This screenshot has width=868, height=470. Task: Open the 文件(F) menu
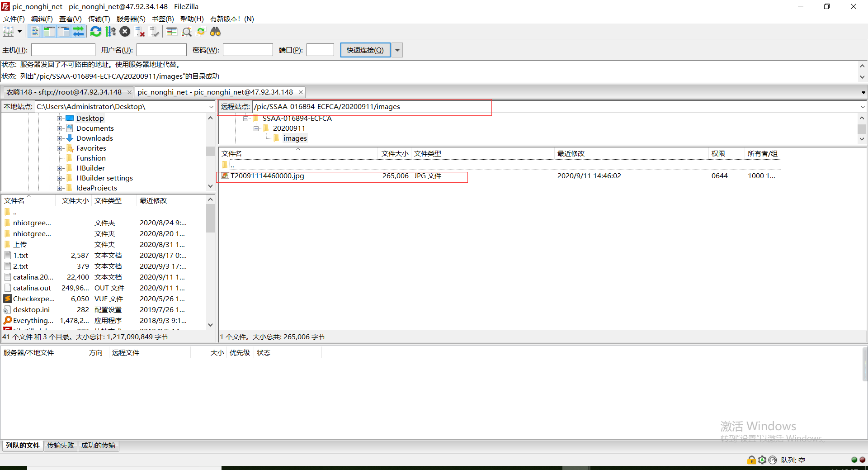(x=14, y=19)
